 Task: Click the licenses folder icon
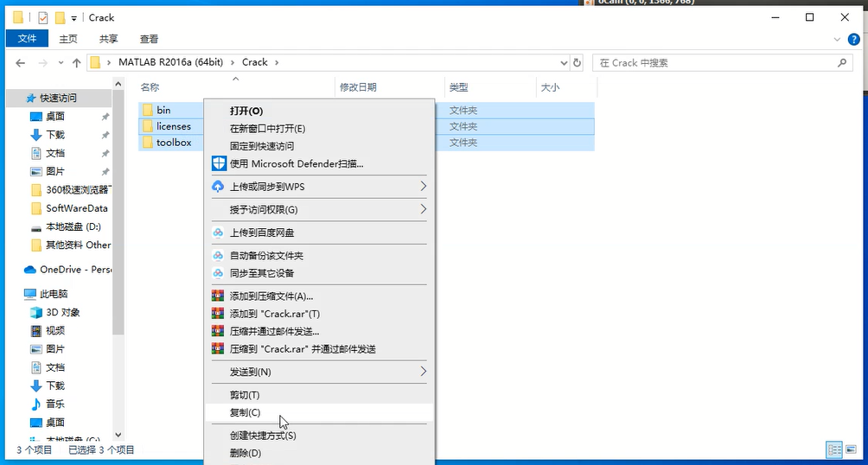pos(147,126)
